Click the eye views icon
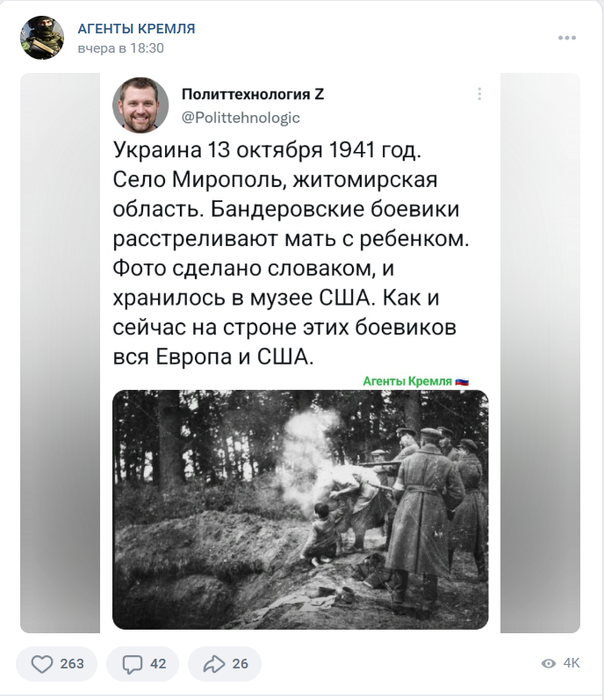Screen dimensions: 604x700 (x=548, y=663)
